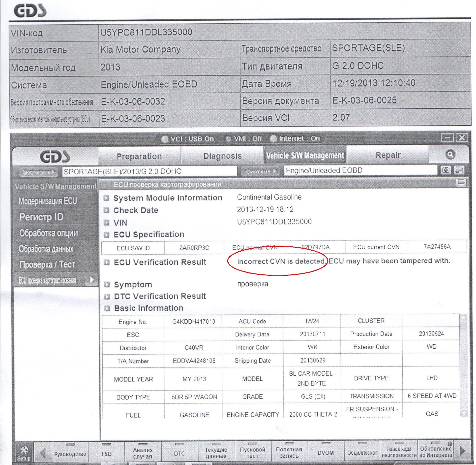
Task: Switch to the Diagnosis tab
Action: tap(222, 156)
